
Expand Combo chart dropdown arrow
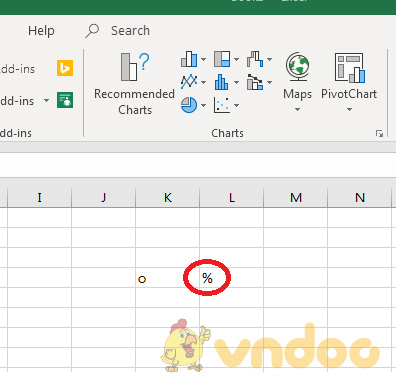click(269, 82)
